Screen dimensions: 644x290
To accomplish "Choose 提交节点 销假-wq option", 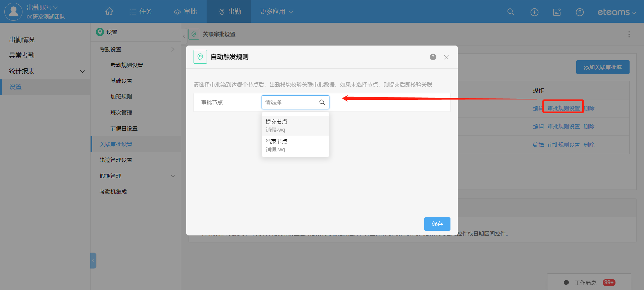I will coord(296,126).
